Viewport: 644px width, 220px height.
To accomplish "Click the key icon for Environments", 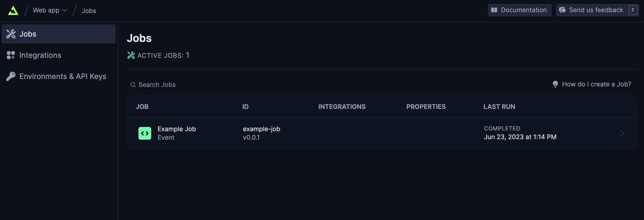I will [x=11, y=76].
